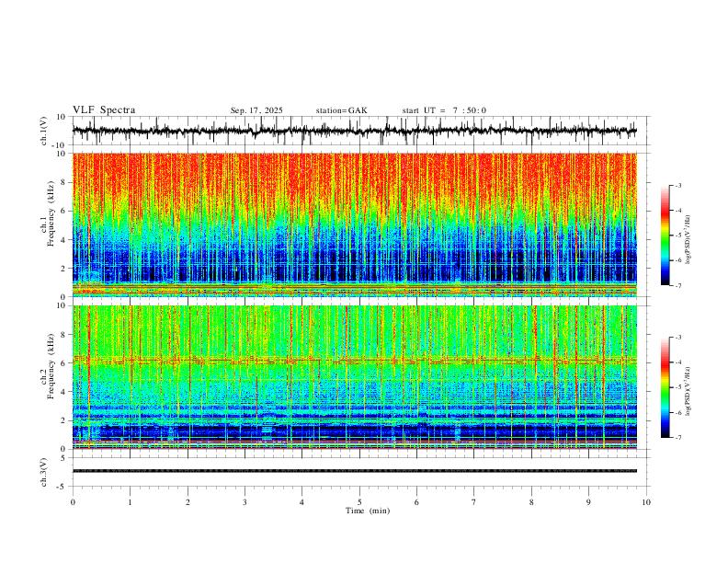Screen dimensions: 728x563
Task: Click the log(PSD) label beside ch.1 colorbar
Action: (x=688, y=240)
